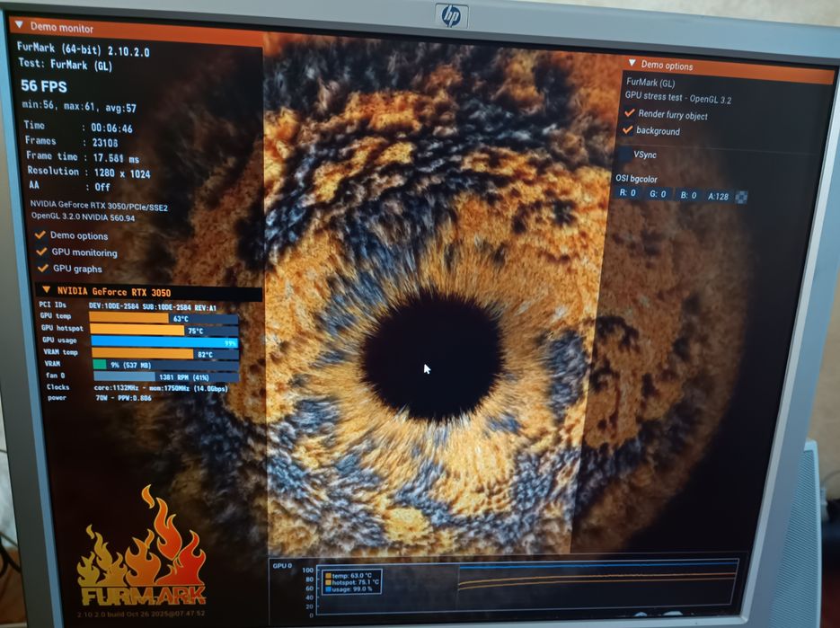Click the Demo monitor title bar
The image size is (840, 628).
137,30
